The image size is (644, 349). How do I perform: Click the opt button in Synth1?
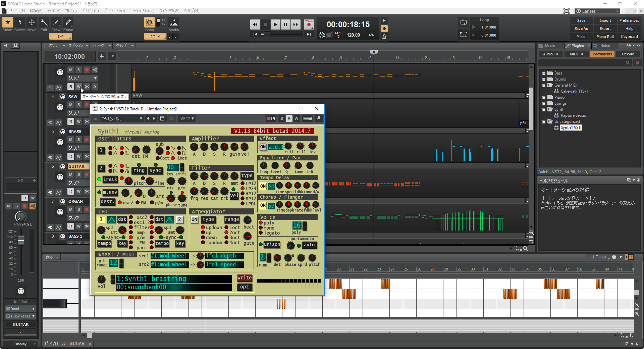(x=245, y=287)
